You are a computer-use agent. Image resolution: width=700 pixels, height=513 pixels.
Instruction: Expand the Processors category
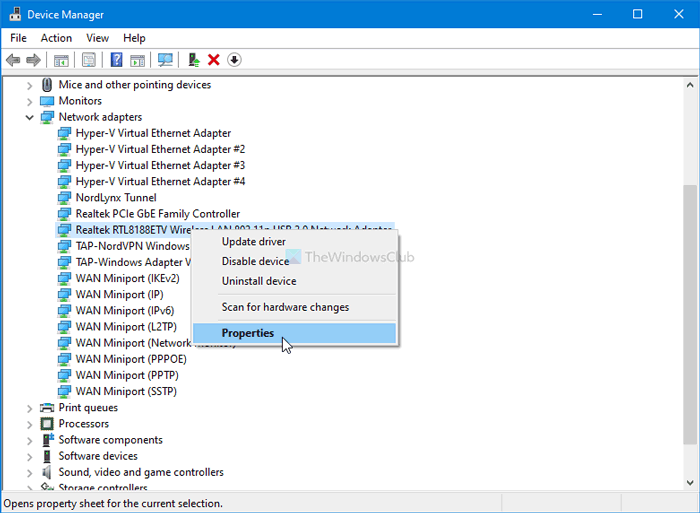click(29, 424)
